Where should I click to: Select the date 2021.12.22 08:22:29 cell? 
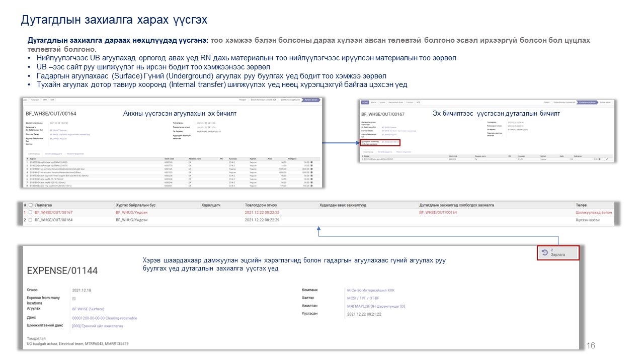tap(262, 220)
